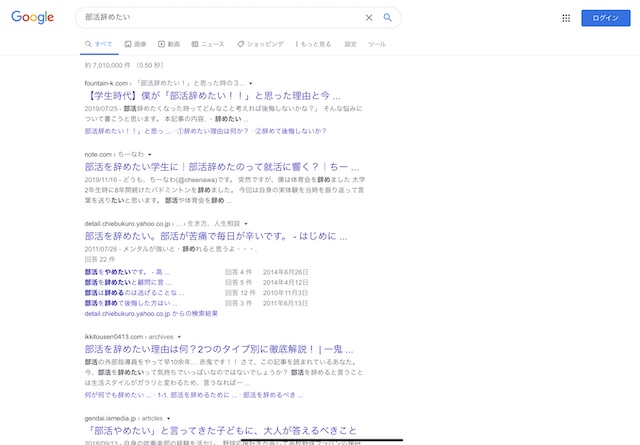Viewport: 640px width, 445px height.
Task: Open the Google apps grid icon
Action: pos(566,18)
